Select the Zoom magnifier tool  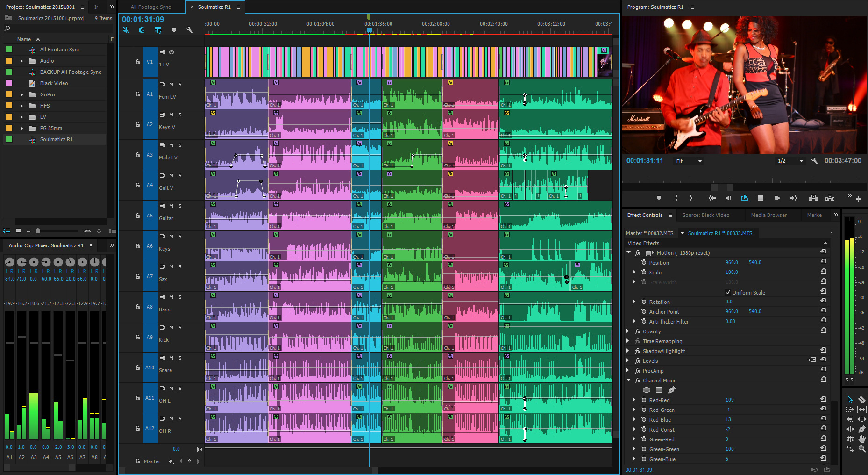click(862, 449)
